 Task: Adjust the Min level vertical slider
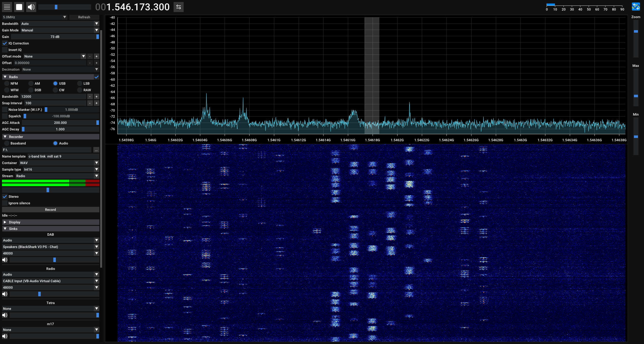636,136
